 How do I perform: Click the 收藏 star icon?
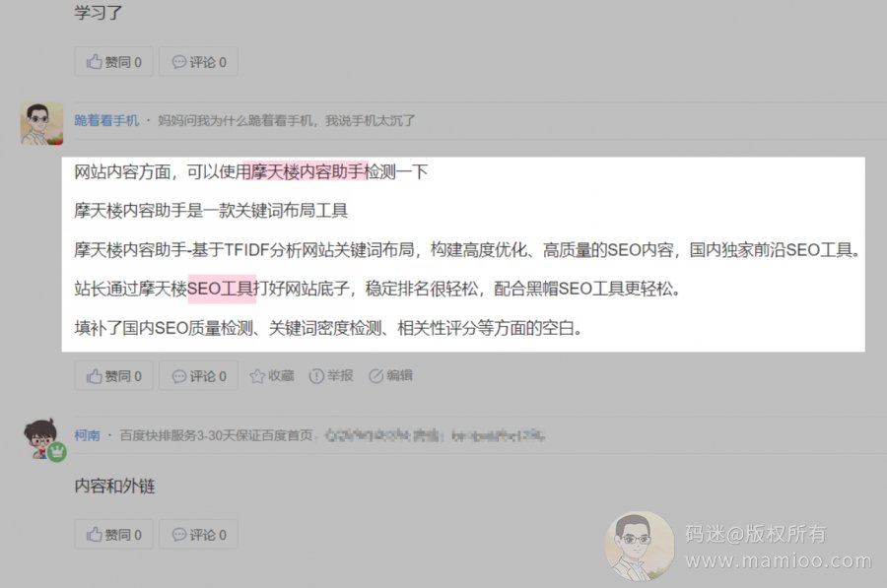(257, 376)
